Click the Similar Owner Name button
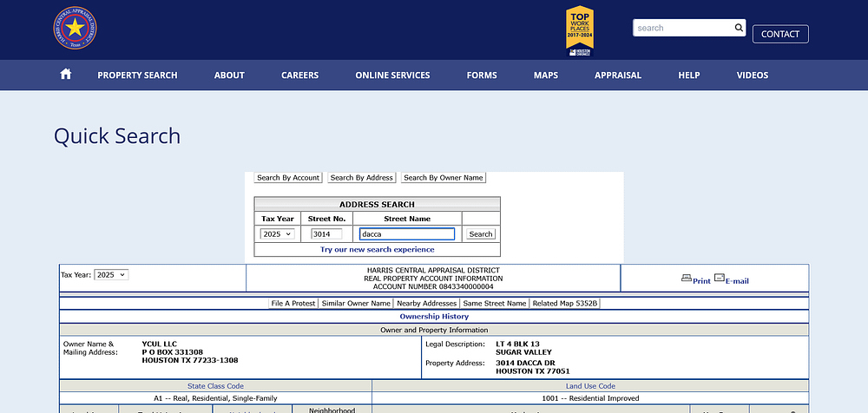The width and height of the screenshot is (868, 413). 356,304
